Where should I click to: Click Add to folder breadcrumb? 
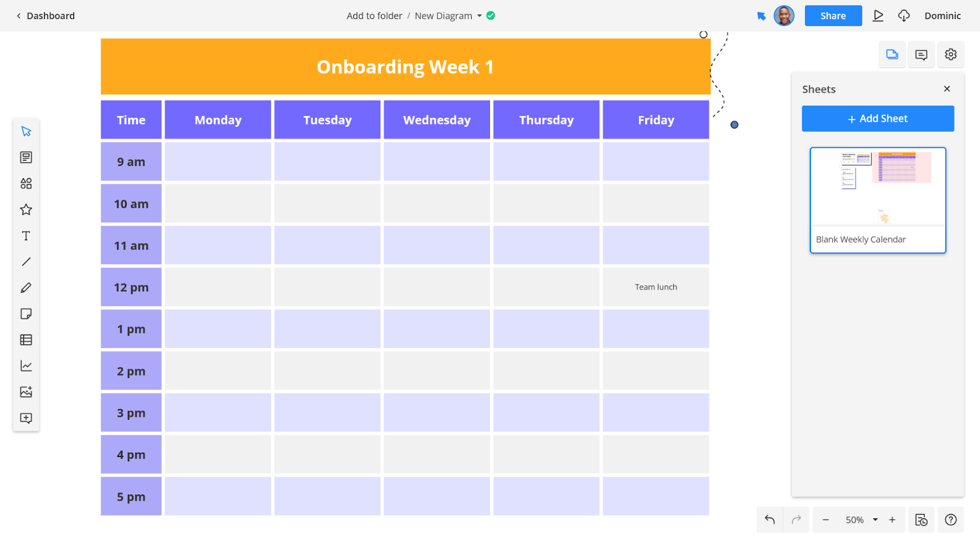(x=374, y=16)
